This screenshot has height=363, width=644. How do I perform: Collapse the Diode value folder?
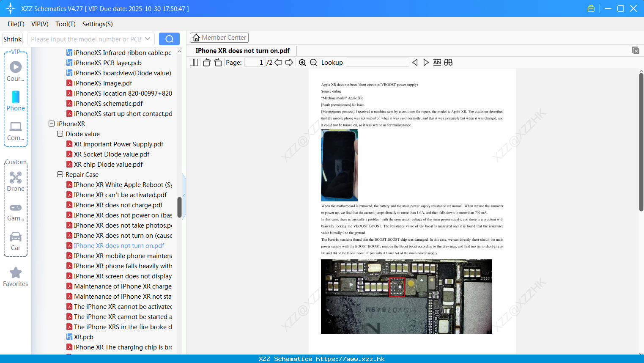coord(60,134)
